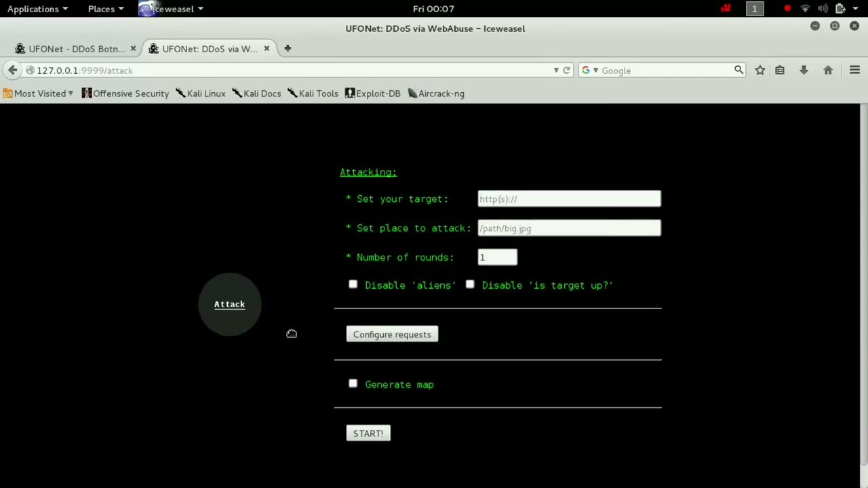868x488 pixels.
Task: Click the clock 'Fri 00:07' in top panel
Action: (433, 9)
